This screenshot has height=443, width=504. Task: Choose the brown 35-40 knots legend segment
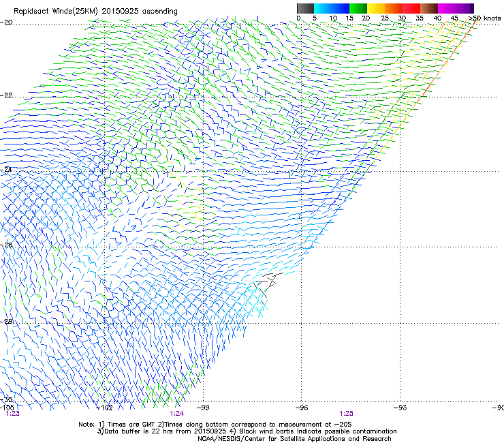click(429, 8)
